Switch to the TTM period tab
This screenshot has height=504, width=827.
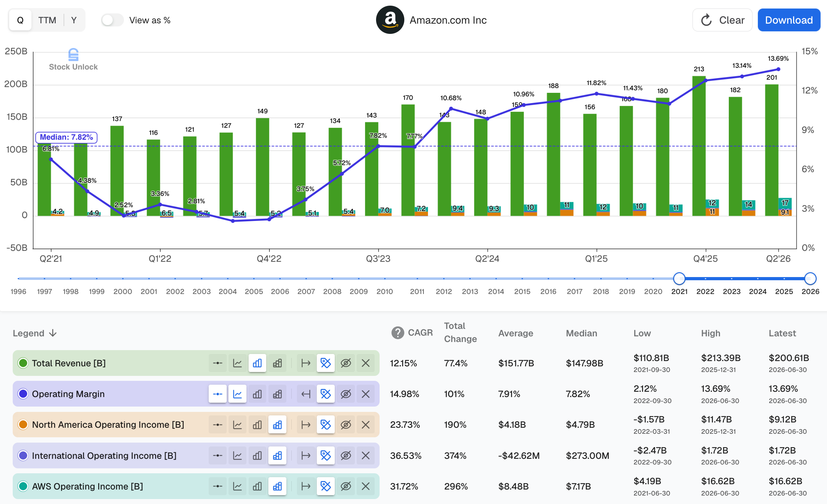(x=47, y=20)
